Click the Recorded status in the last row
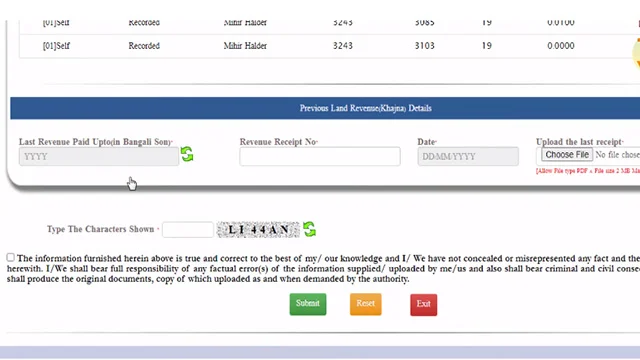 click(144, 46)
